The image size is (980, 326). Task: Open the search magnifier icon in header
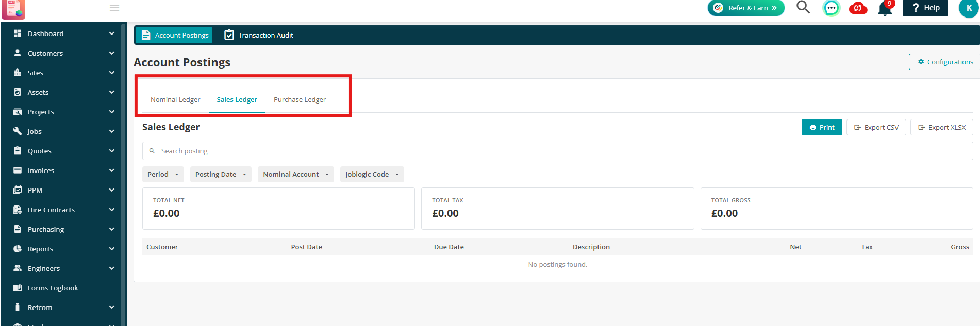tap(803, 7)
